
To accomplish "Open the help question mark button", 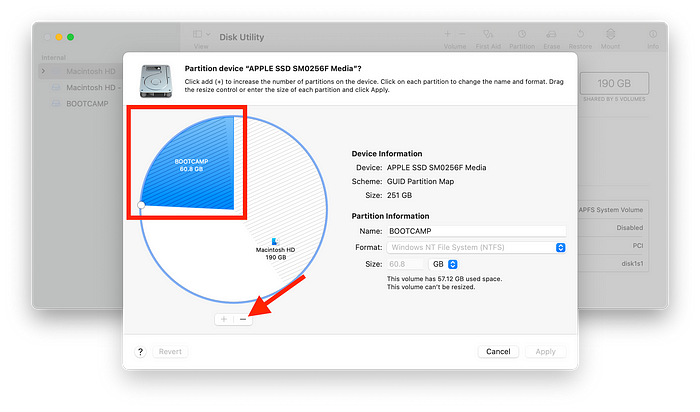I will pyautogui.click(x=140, y=352).
